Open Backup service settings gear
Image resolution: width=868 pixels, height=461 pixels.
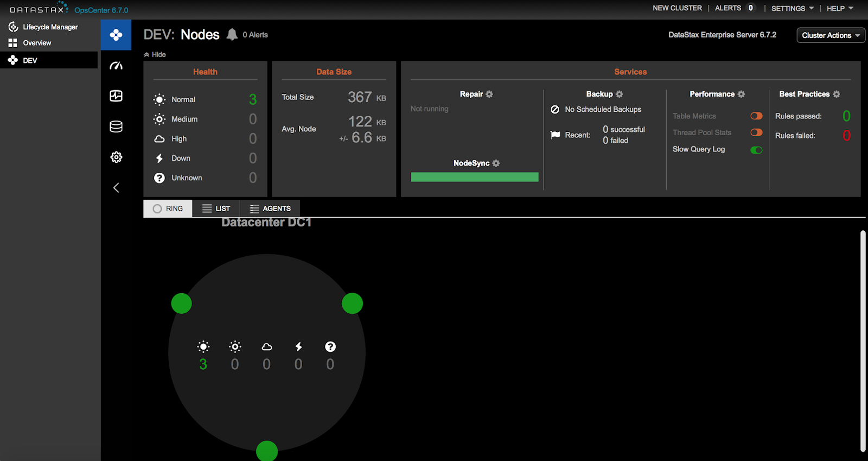click(620, 94)
